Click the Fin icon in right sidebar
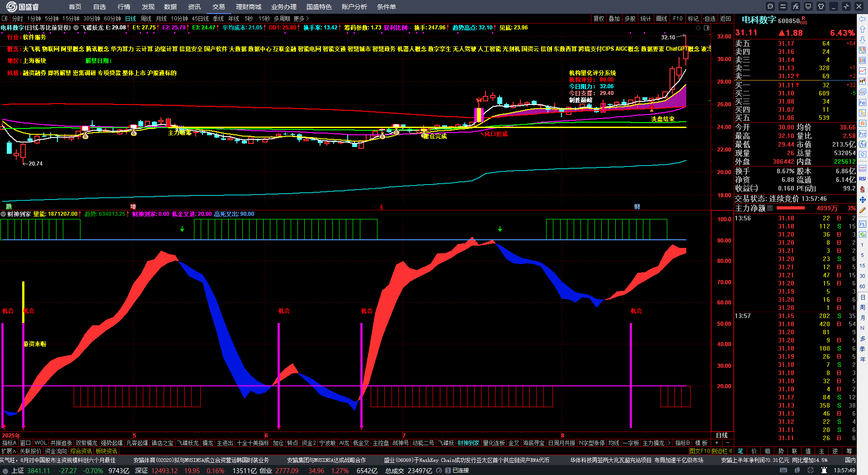868x475 pixels. pos(863,103)
